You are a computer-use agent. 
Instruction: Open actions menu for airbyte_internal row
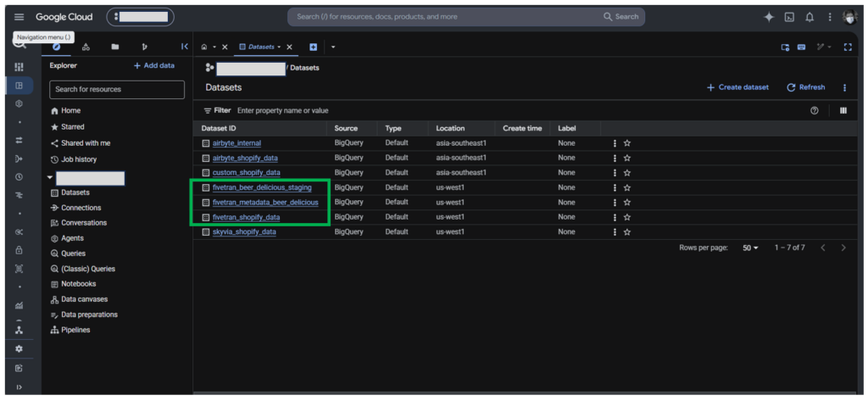coord(615,143)
